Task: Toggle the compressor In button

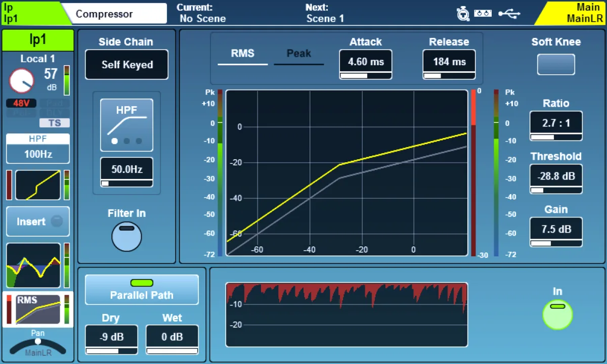Action: [557, 314]
